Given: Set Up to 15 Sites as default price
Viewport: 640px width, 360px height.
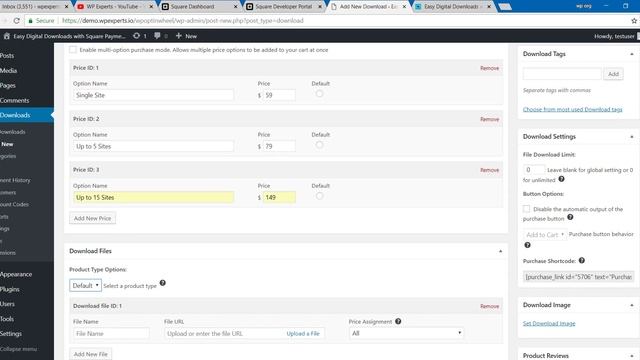Looking at the screenshot, I should coord(319,196).
